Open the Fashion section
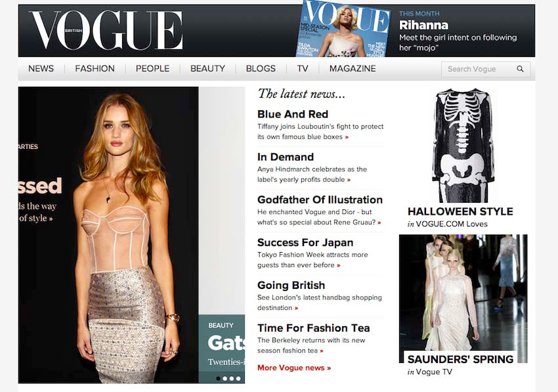 [x=95, y=68]
